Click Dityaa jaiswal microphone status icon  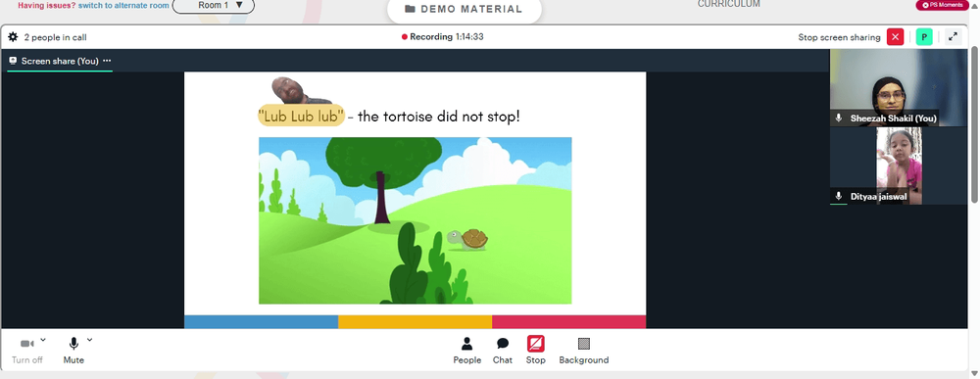pyautogui.click(x=839, y=196)
